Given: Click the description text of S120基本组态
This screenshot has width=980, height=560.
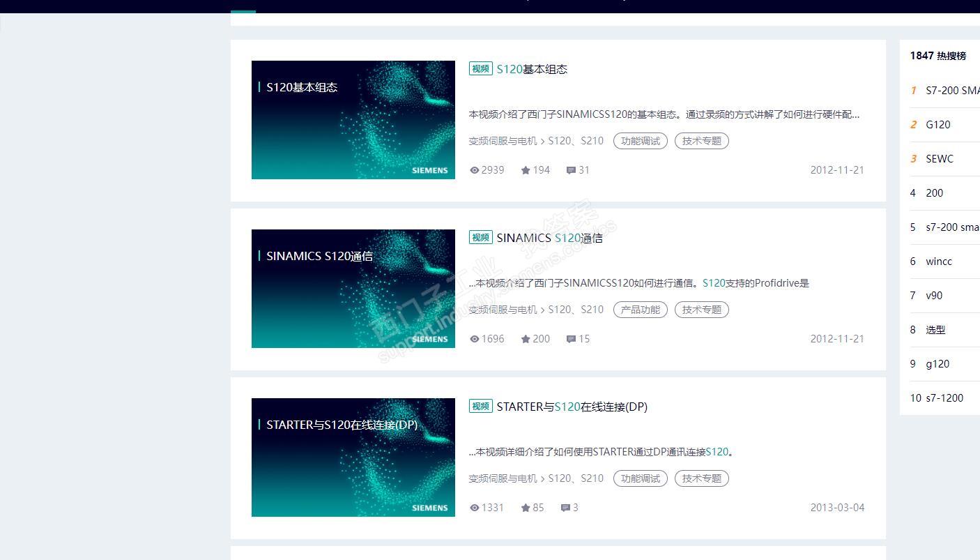Looking at the screenshot, I should (664, 114).
